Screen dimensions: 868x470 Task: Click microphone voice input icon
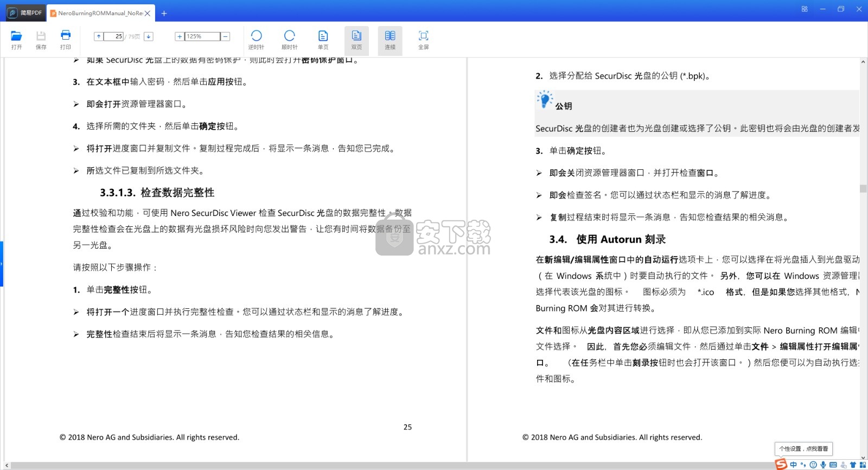(823, 465)
